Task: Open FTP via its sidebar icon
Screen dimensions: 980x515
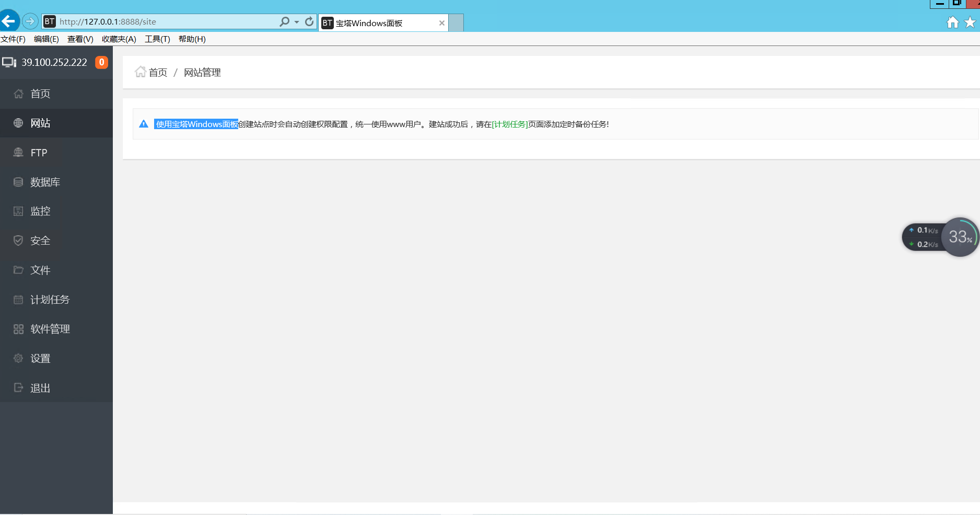Action: pos(18,152)
